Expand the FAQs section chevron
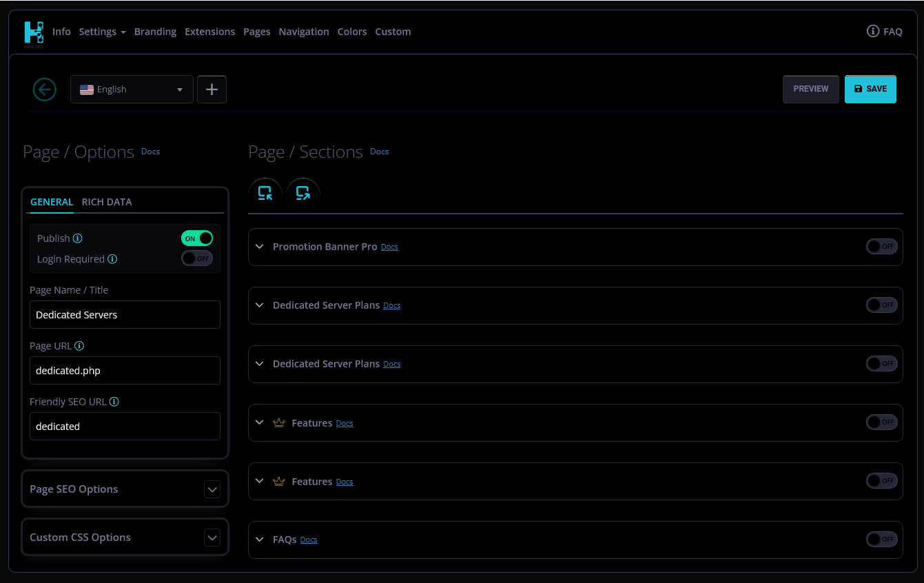The image size is (924, 583). 260,540
